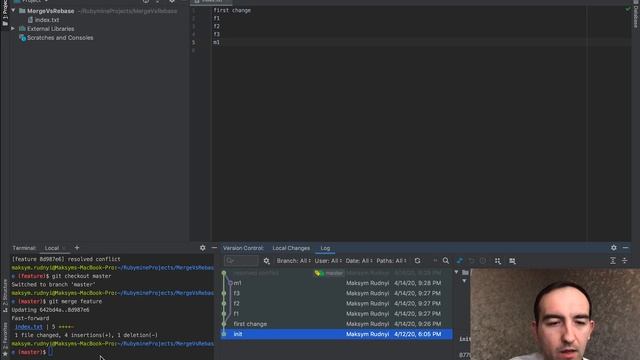Open terminal panel settings gear
The image size is (640, 360).
(x=202, y=248)
